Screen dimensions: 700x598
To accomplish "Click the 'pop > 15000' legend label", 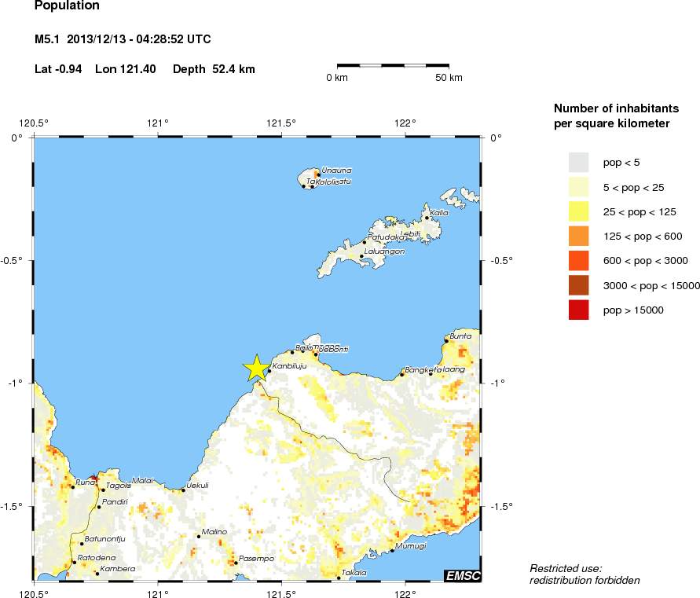I will coord(633,310).
